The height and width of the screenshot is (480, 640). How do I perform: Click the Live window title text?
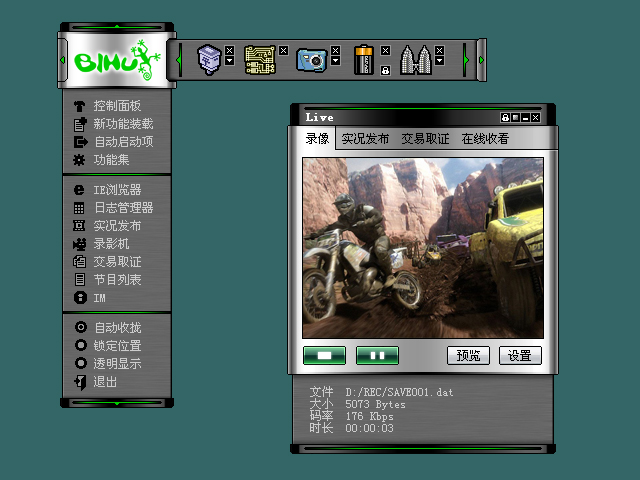[320, 118]
